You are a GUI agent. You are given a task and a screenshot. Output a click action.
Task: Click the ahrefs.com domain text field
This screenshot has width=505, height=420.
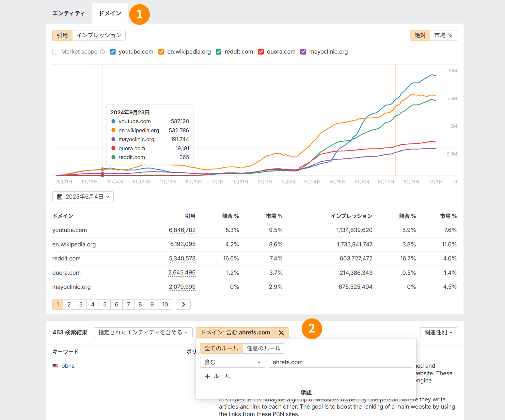(340, 362)
